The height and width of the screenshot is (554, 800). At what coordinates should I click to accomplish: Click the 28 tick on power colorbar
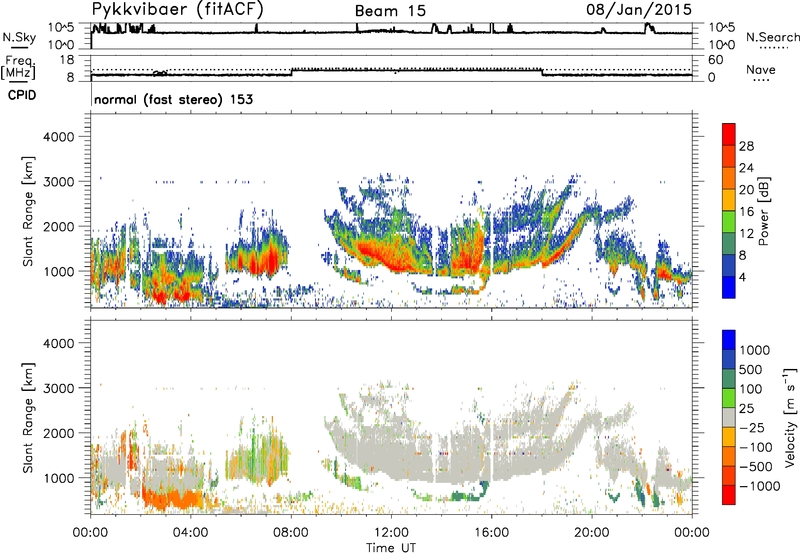coord(746,146)
